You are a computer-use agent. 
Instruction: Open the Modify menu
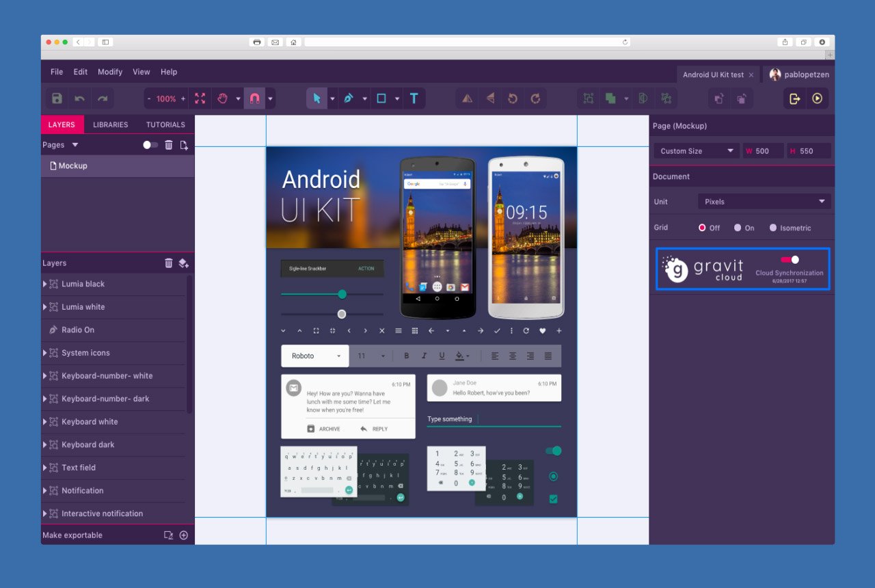coord(109,71)
